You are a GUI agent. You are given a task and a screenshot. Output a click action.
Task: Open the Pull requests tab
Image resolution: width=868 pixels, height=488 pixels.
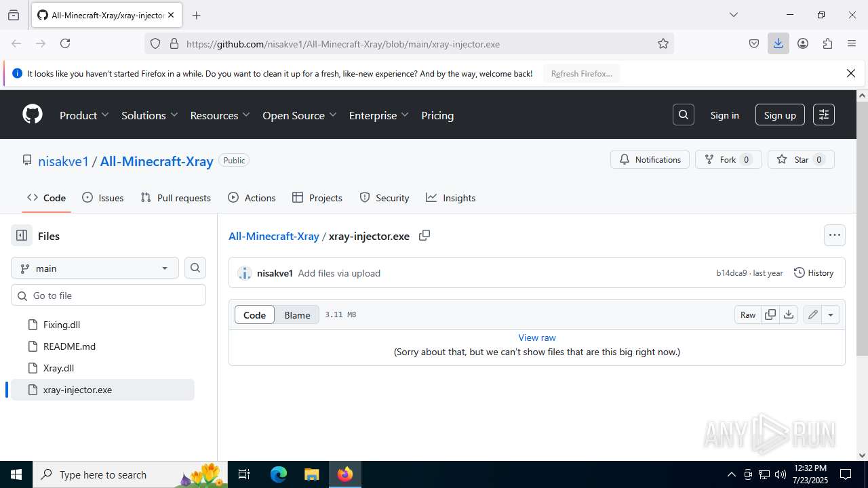(176, 198)
